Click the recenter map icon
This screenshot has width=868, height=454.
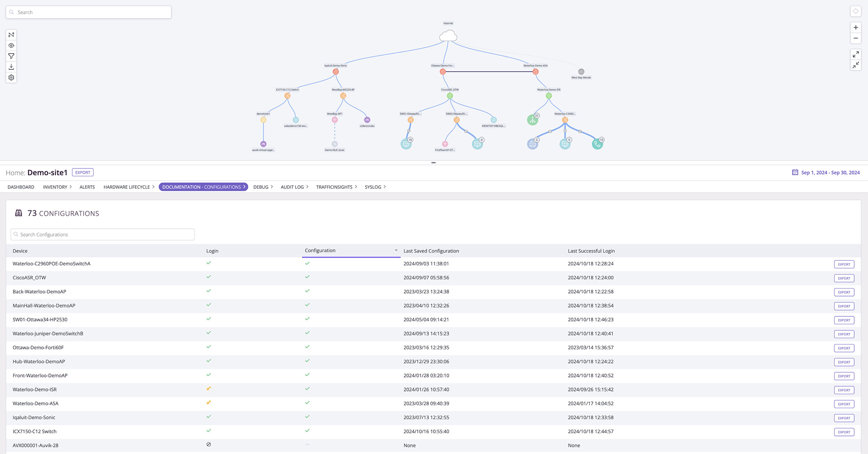tap(856, 11)
